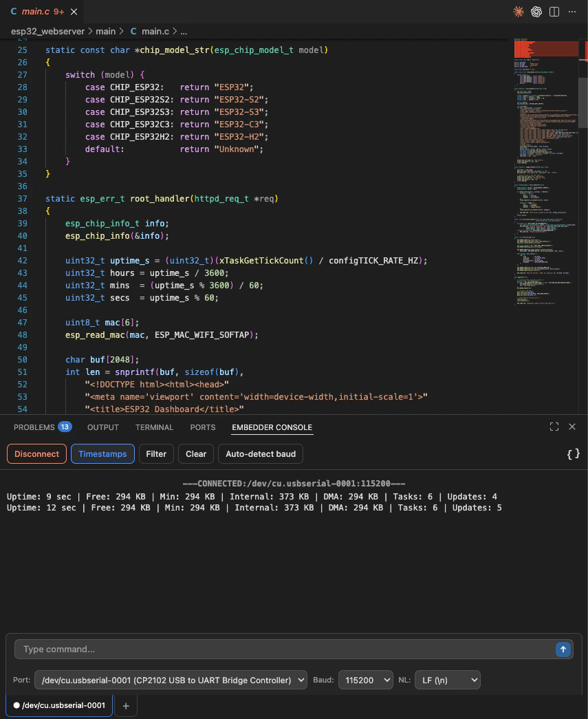Image resolution: width=588 pixels, height=719 pixels.
Task: Click the orange starburst extension icon
Action: coord(518,12)
